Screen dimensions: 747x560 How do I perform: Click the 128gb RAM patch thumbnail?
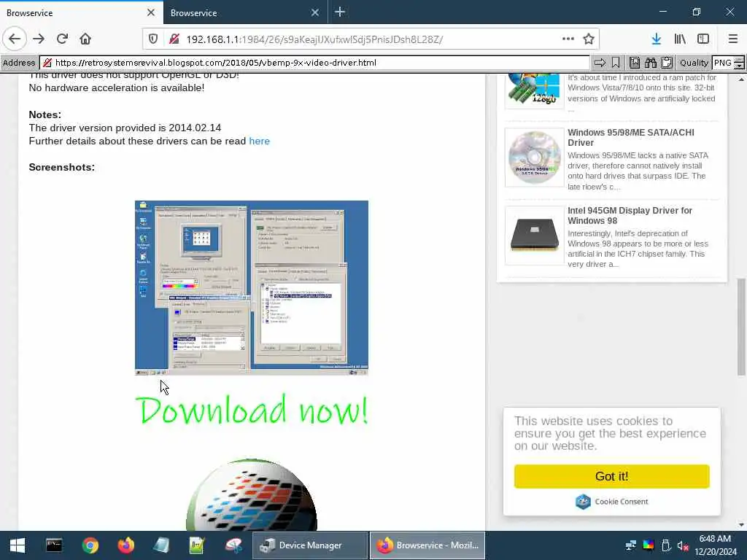point(535,90)
